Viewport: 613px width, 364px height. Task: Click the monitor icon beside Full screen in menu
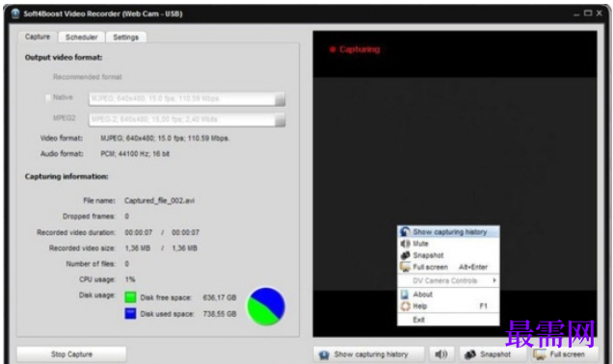coord(405,267)
